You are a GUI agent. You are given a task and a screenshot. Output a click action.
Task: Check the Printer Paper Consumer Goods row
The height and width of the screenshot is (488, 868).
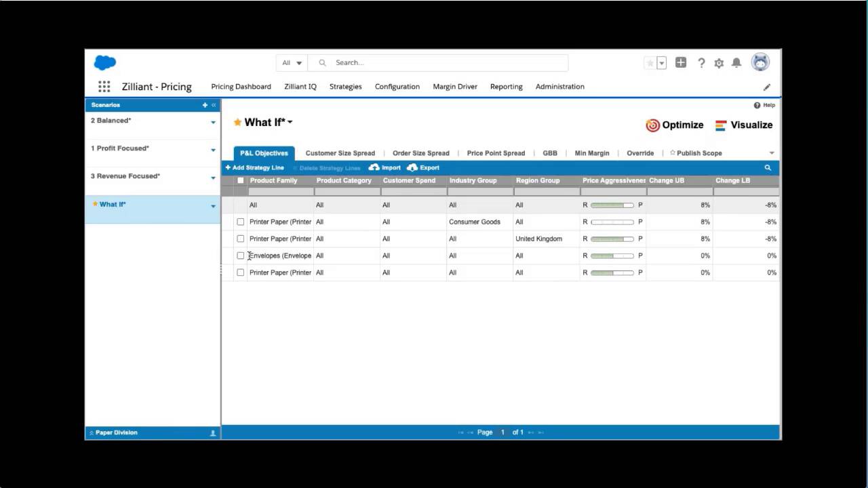[x=240, y=222]
